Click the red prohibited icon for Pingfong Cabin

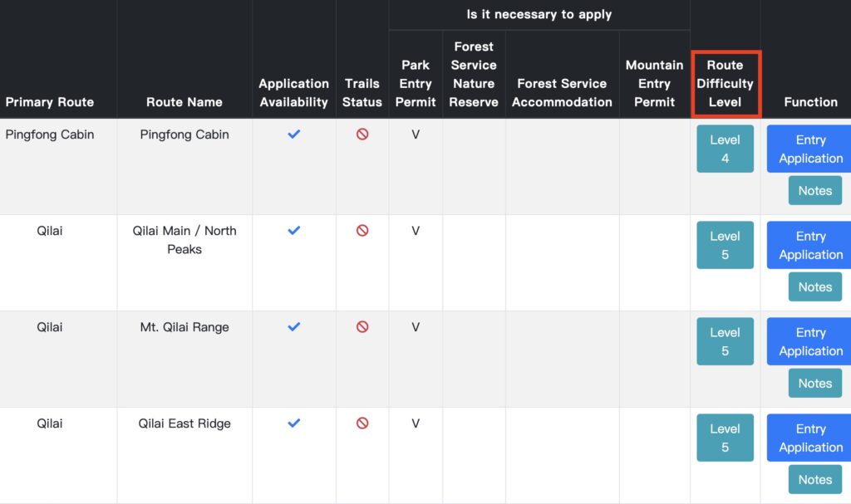pos(362,134)
